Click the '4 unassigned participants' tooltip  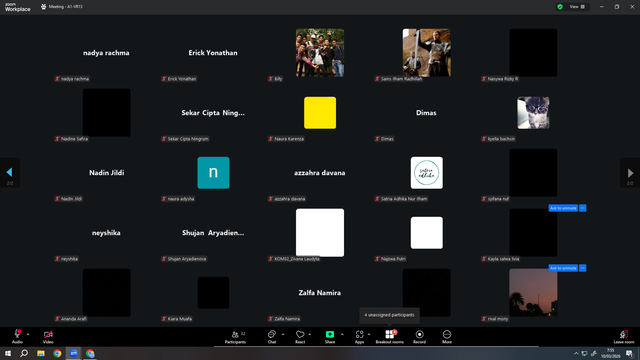[389, 315]
